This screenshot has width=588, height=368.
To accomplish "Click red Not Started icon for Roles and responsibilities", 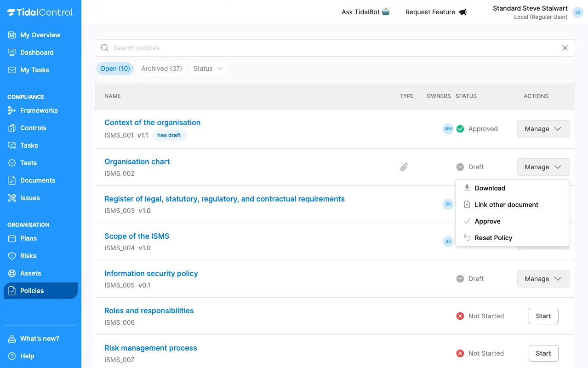I will [460, 316].
